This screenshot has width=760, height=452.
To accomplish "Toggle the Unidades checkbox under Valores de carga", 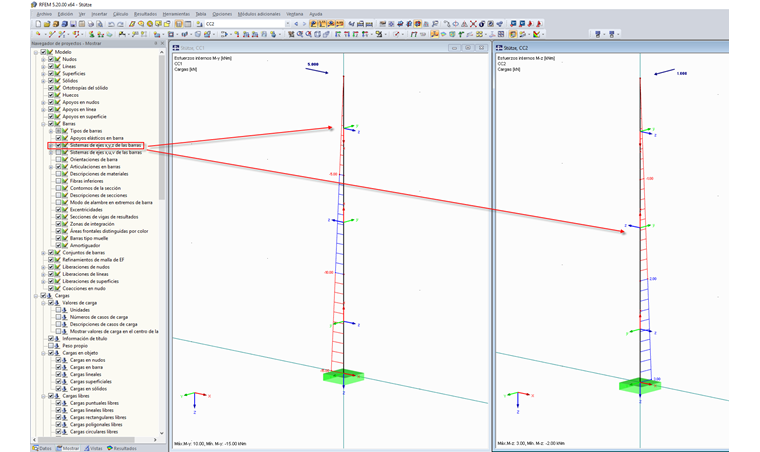I will [x=58, y=310].
